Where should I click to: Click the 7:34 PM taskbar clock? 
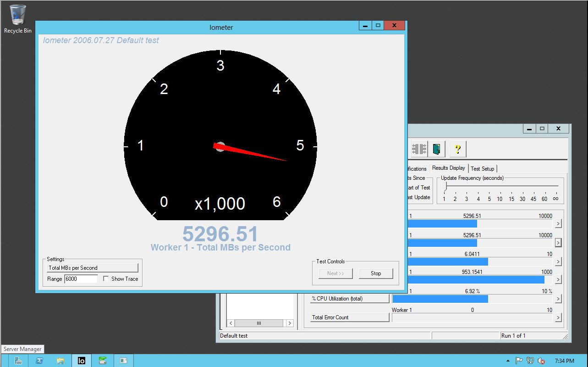[x=564, y=361]
